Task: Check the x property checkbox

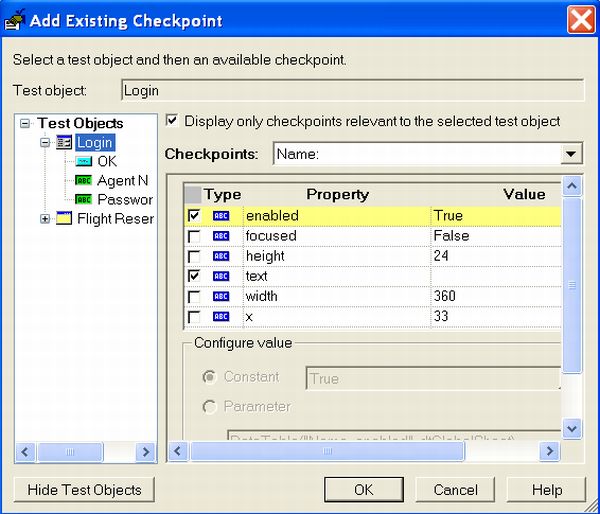Action: (194, 317)
